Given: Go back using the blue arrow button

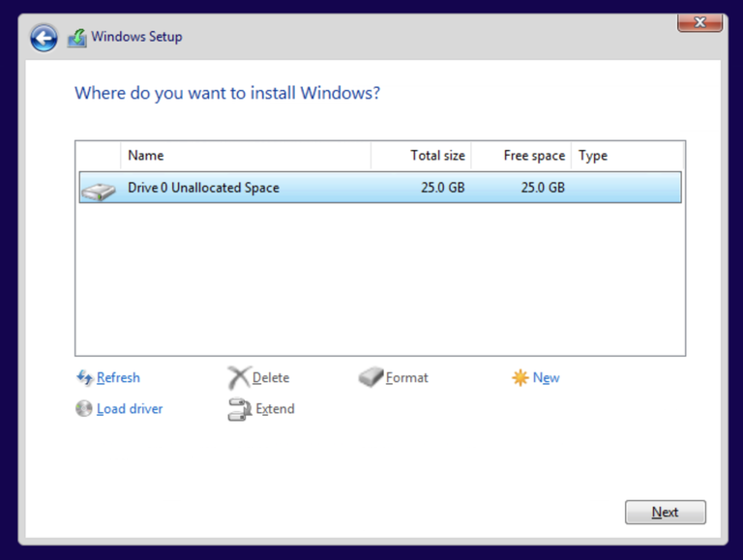Looking at the screenshot, I should 44,38.
